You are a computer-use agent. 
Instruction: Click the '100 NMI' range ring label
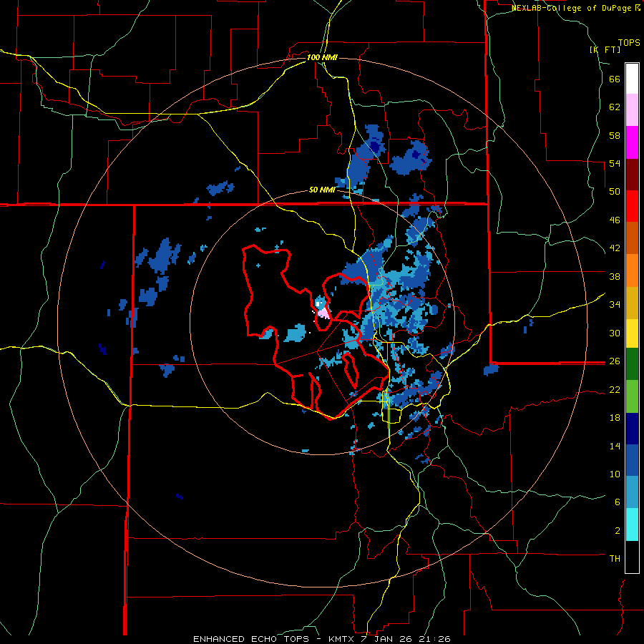322,57
